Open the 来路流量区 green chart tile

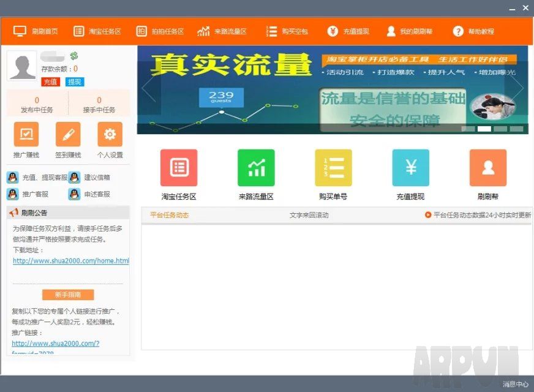pyautogui.click(x=256, y=168)
